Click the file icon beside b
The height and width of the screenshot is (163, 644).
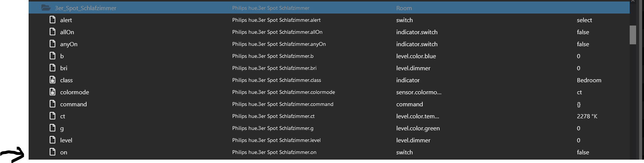[x=53, y=56]
